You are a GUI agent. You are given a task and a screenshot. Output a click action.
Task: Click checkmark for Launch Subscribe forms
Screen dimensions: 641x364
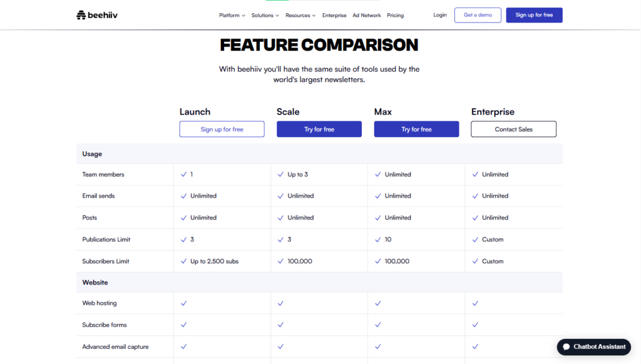coord(183,325)
